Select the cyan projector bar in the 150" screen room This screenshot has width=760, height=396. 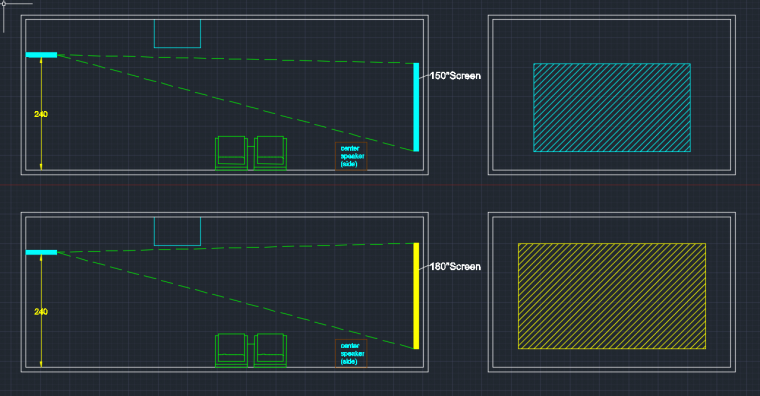41,55
